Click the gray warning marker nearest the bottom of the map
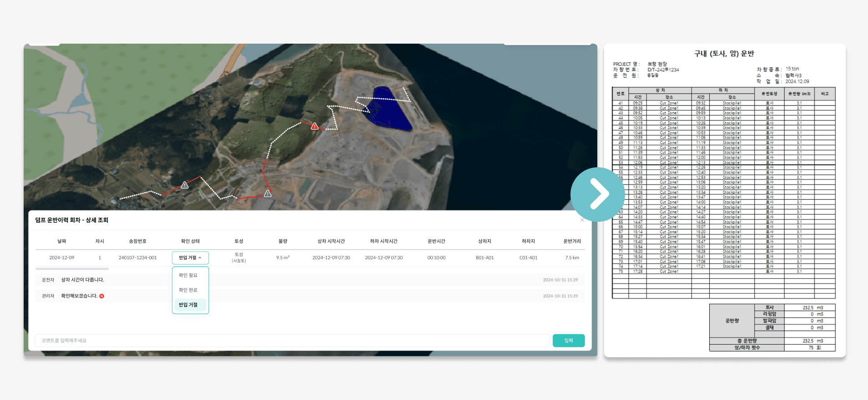 (x=268, y=194)
